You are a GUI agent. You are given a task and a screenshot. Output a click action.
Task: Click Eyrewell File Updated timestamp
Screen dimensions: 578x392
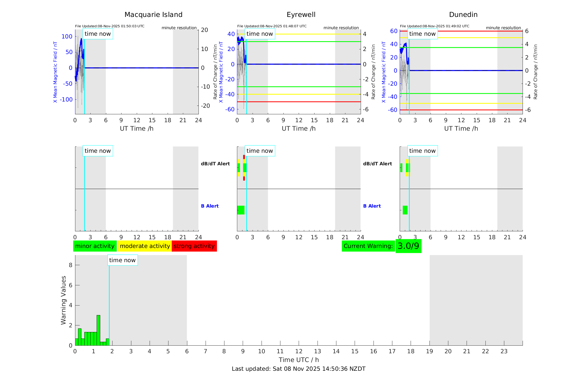[272, 26]
